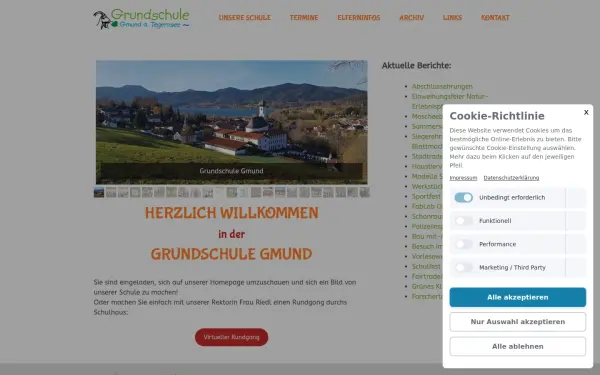600x375 pixels.
Task: Click the Cookie-Richtlinie dialog title
Action: click(x=497, y=116)
